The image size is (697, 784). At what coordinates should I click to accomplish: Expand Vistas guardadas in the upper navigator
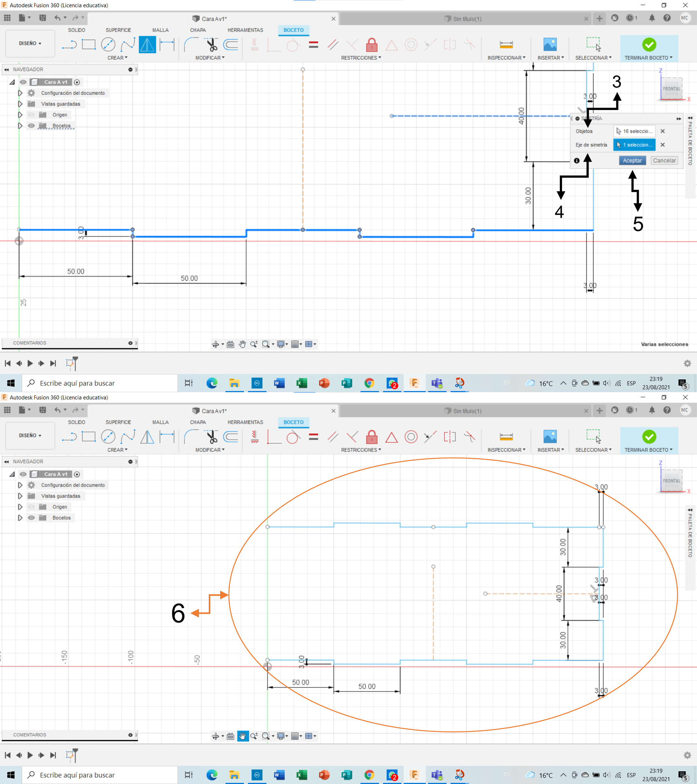coord(20,104)
